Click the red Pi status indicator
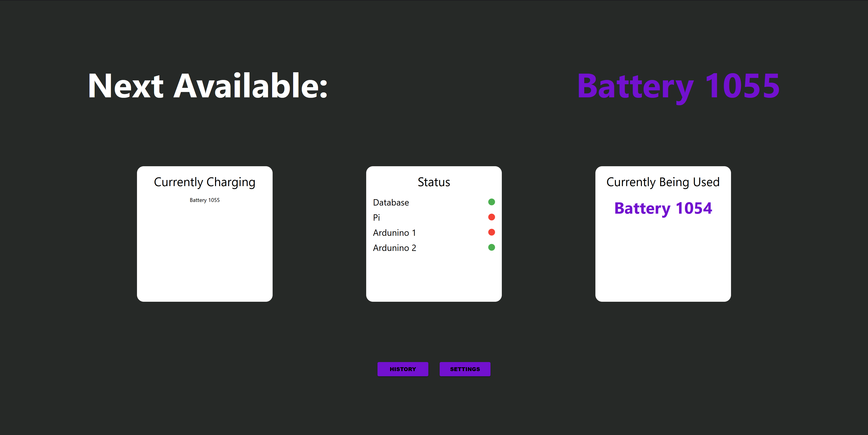The image size is (868, 435). click(491, 217)
